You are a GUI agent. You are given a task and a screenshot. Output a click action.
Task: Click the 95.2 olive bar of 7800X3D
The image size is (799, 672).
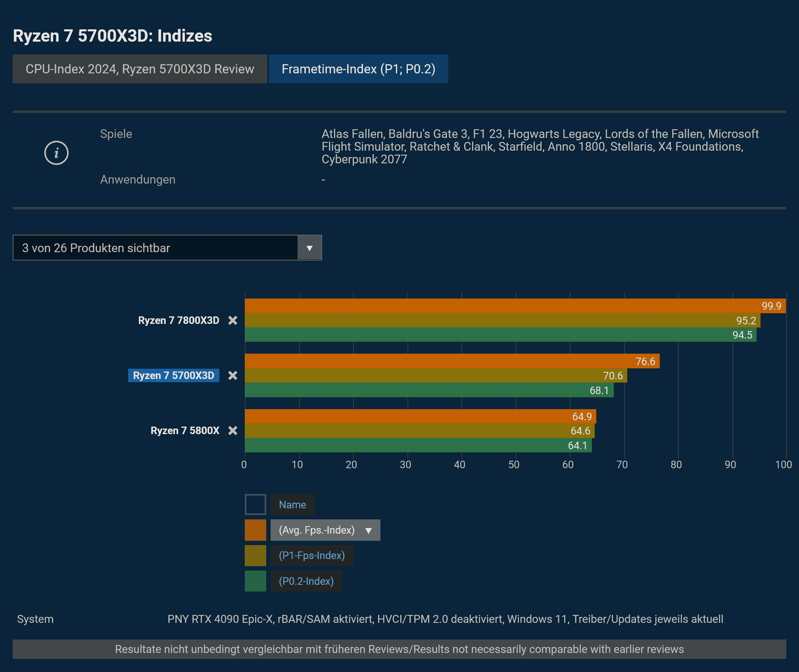pos(503,320)
